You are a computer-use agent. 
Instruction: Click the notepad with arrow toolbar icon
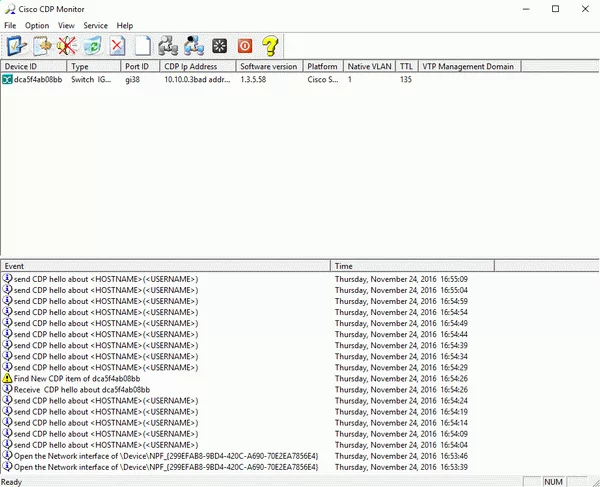click(42, 46)
